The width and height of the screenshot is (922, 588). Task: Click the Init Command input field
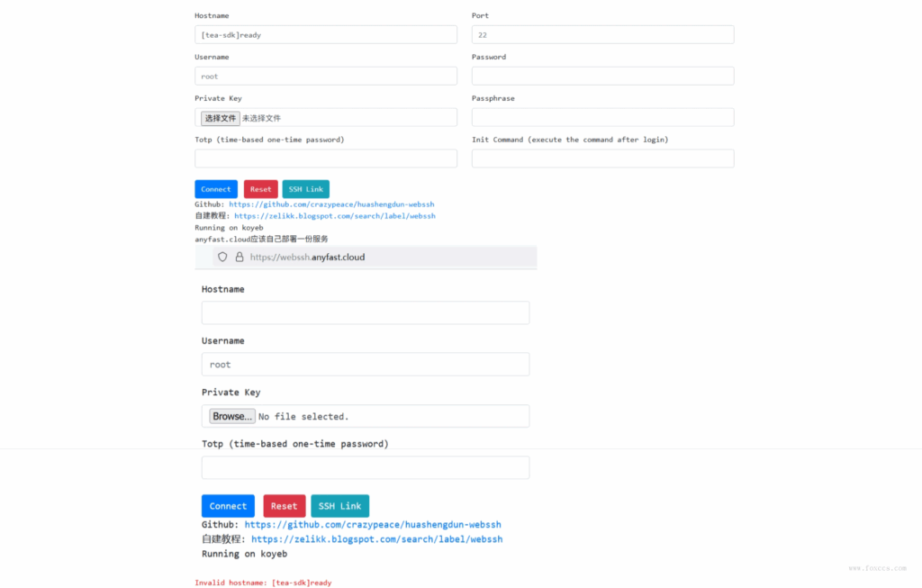coord(602,158)
